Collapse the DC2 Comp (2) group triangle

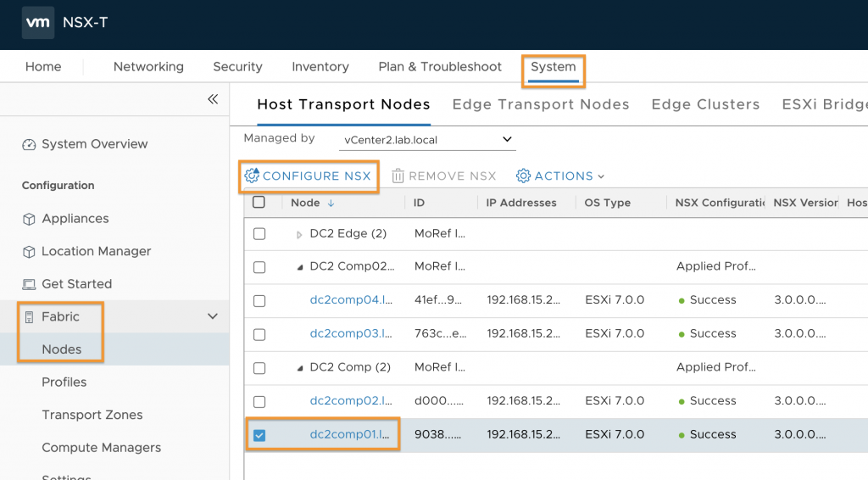click(299, 368)
